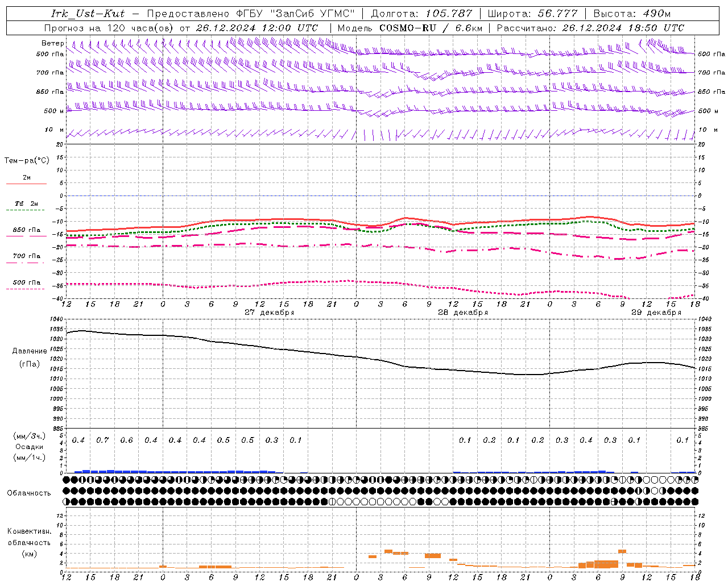Click the model name COSMO-RU / 6.6км

tap(431, 28)
